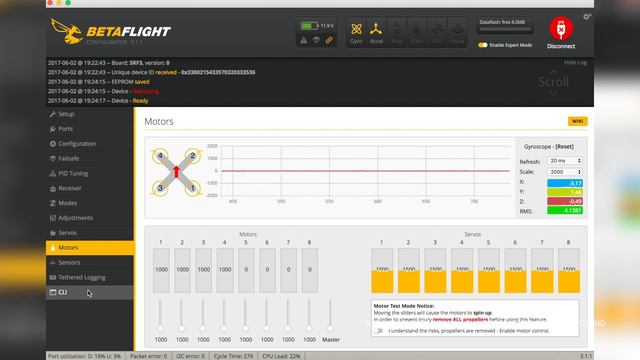Click 'Packet error: 0' in status bar
The image size is (640, 360).
click(x=149, y=356)
